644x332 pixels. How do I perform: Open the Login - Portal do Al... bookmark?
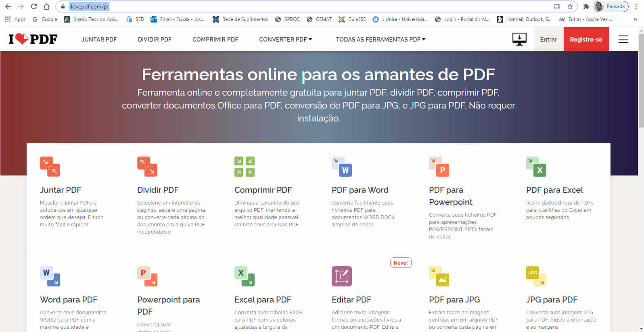pos(462,19)
